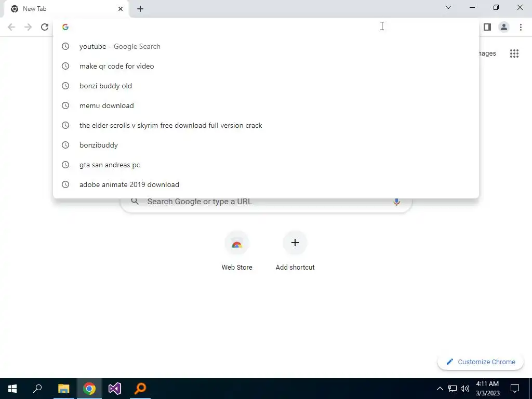Click the browser Back arrow

(11, 27)
